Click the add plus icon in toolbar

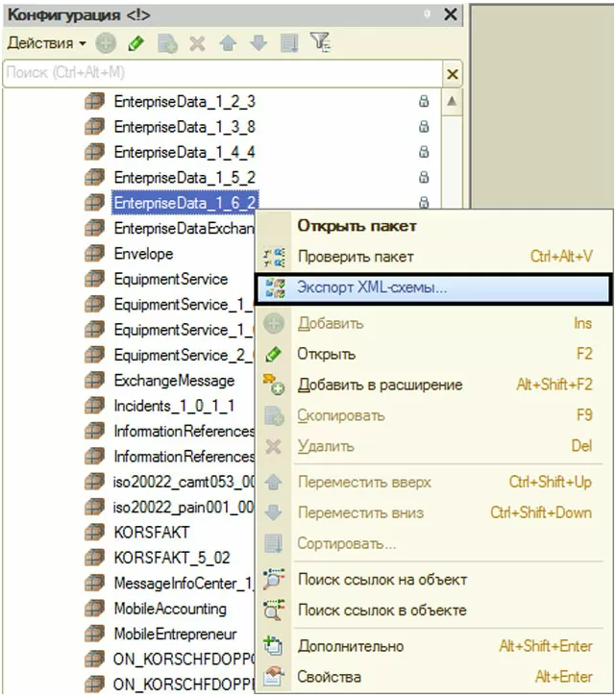(106, 44)
